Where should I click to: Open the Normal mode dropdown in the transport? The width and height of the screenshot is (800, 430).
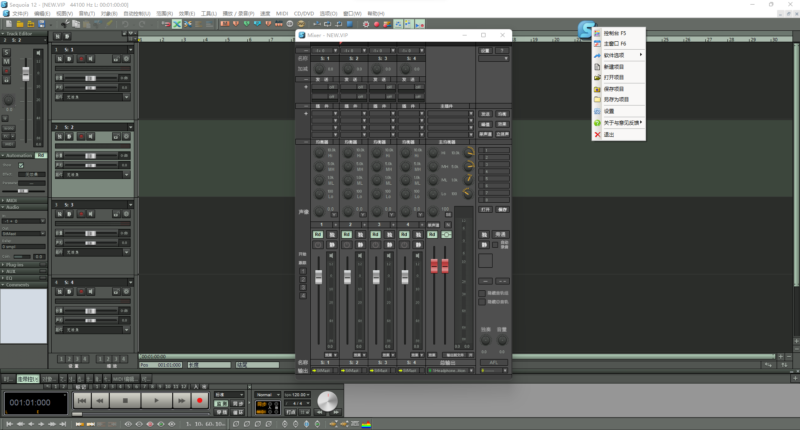(269, 395)
